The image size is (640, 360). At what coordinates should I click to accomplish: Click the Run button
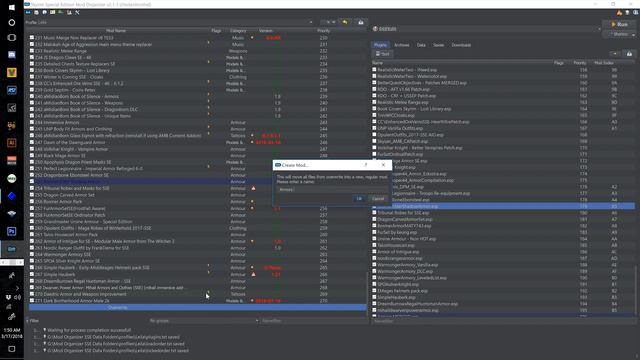click(619, 24)
